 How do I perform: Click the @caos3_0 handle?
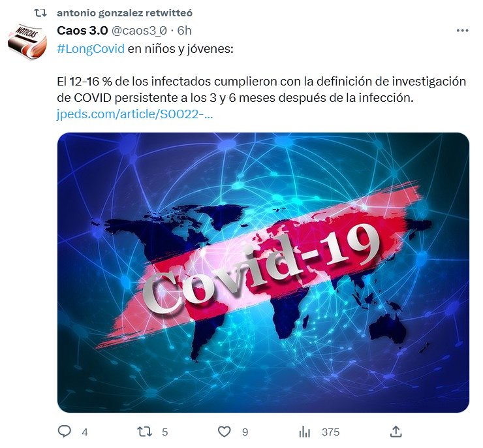coord(139,31)
